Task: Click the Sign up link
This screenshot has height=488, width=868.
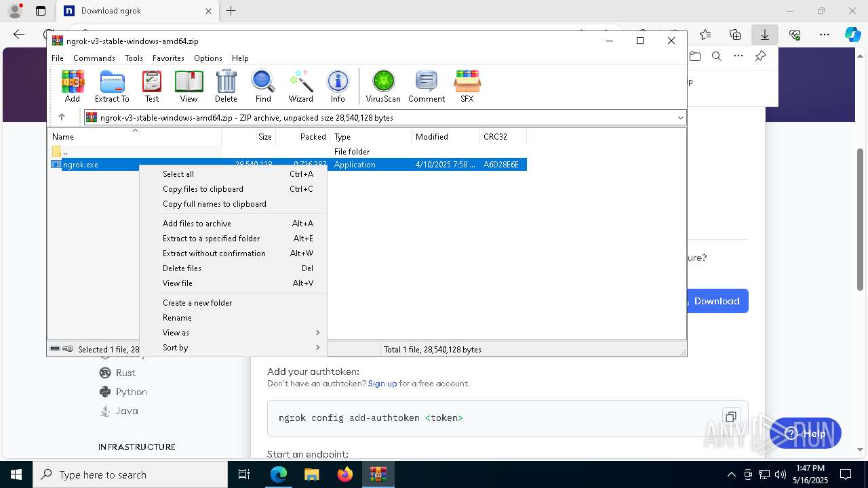Action: 382,384
